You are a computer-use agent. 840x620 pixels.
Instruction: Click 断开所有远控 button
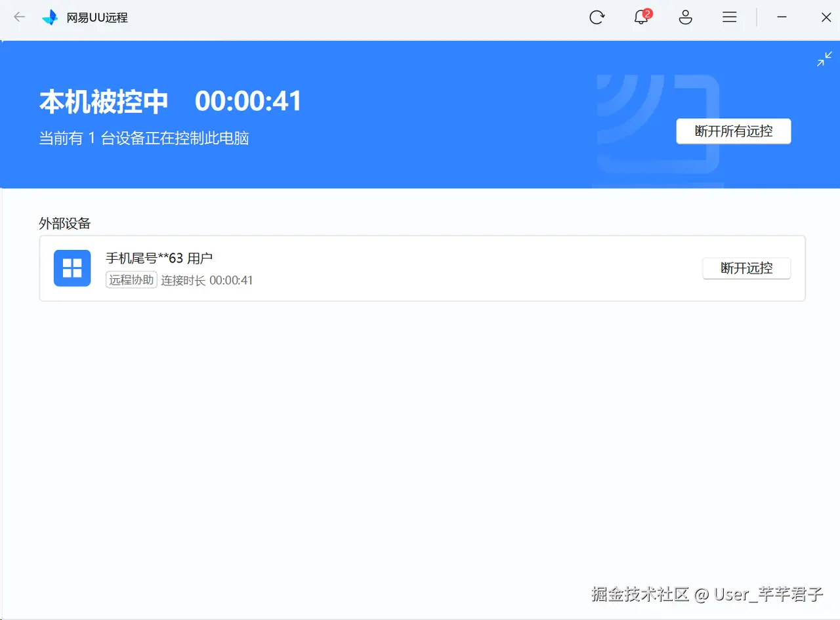[734, 131]
